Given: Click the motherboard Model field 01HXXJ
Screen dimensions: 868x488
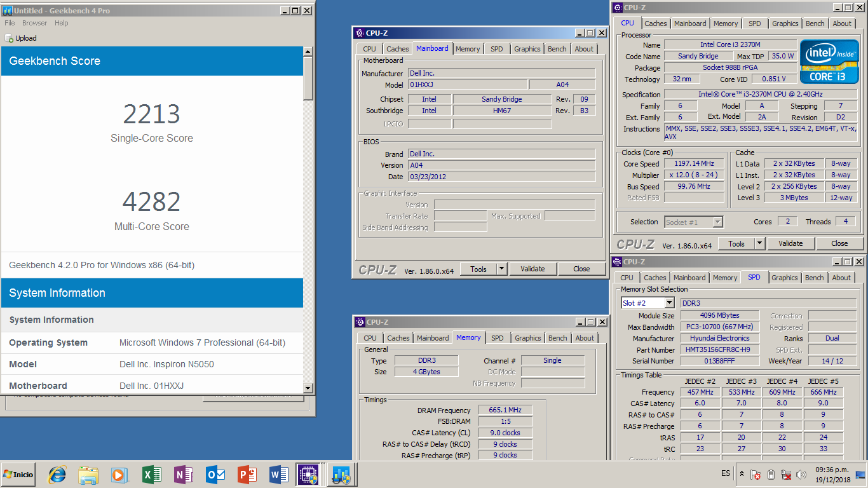Looking at the screenshot, I should 467,85.
